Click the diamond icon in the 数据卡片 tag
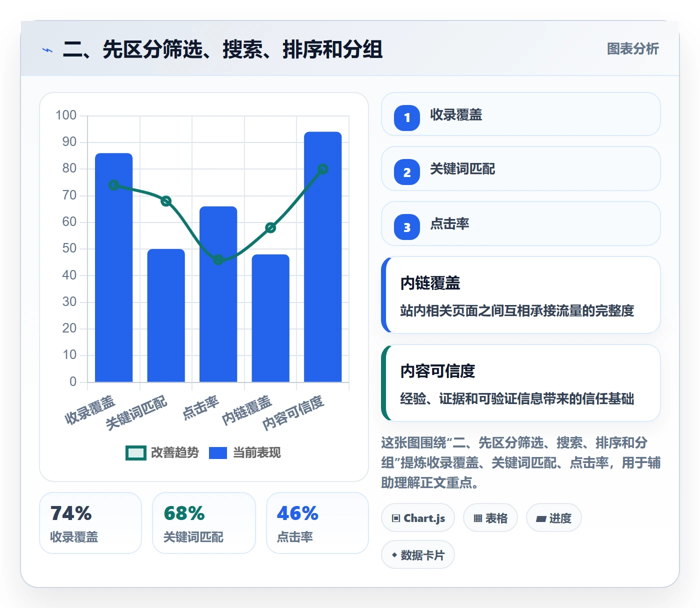 394,555
